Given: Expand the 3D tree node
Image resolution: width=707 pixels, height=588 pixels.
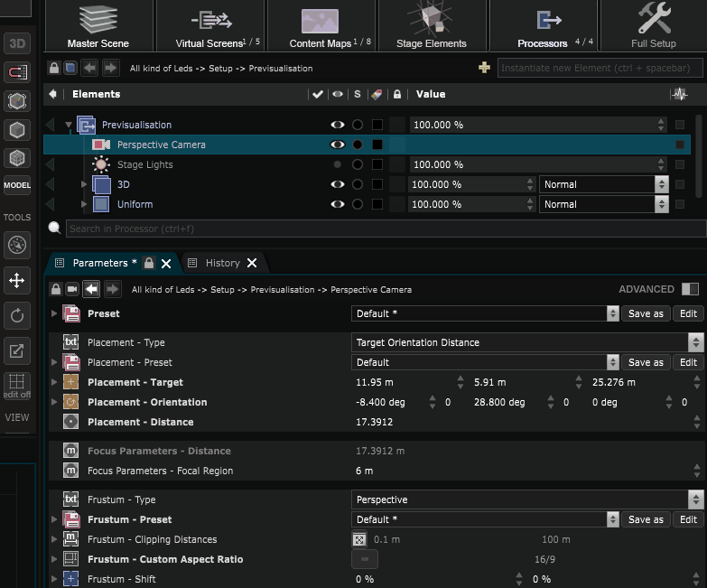Looking at the screenshot, I should (x=84, y=184).
